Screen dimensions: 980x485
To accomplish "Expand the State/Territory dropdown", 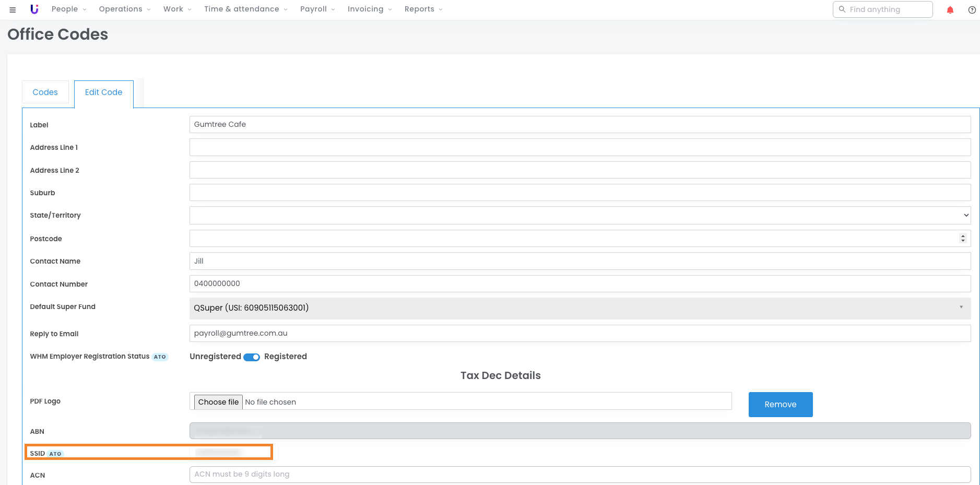I will click(x=580, y=215).
